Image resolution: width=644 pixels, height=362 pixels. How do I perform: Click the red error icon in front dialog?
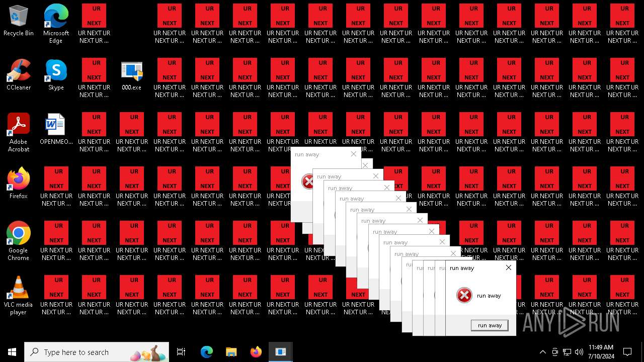(x=464, y=295)
